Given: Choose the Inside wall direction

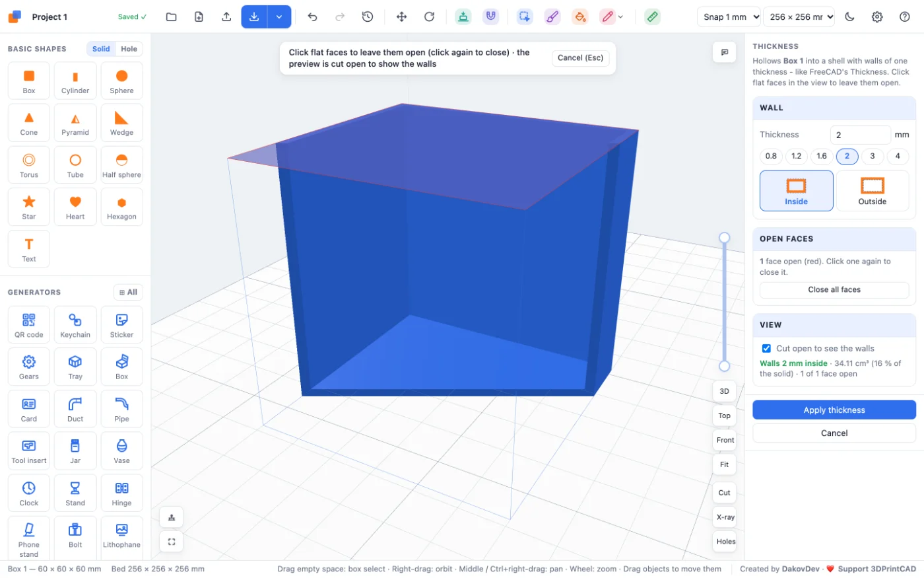Looking at the screenshot, I should click(x=797, y=191).
